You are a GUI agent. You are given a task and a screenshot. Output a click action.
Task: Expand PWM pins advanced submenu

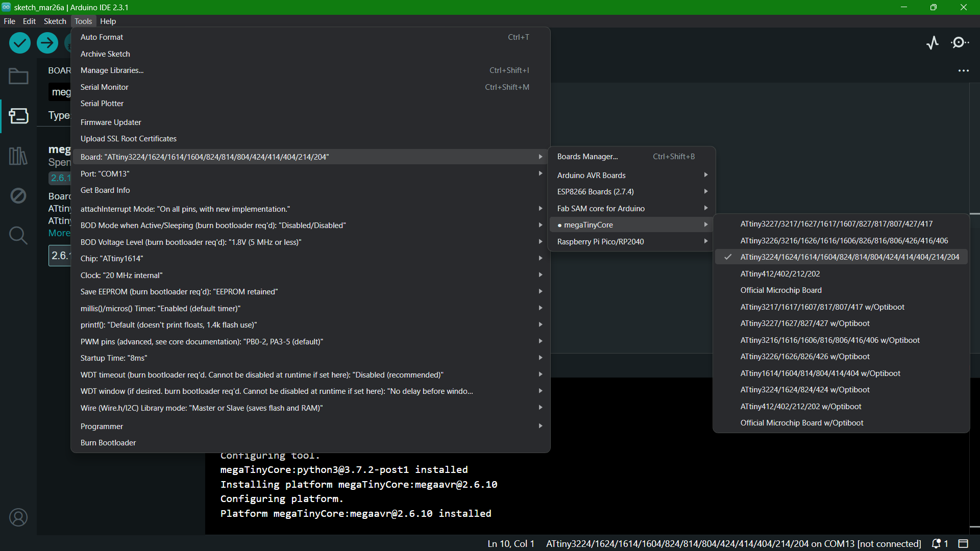(x=310, y=342)
